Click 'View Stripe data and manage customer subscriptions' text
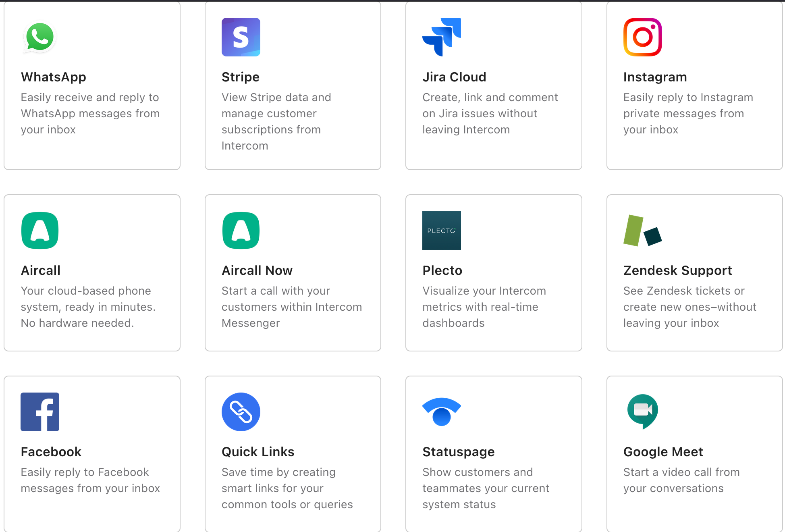This screenshot has width=785, height=532. pos(276,121)
